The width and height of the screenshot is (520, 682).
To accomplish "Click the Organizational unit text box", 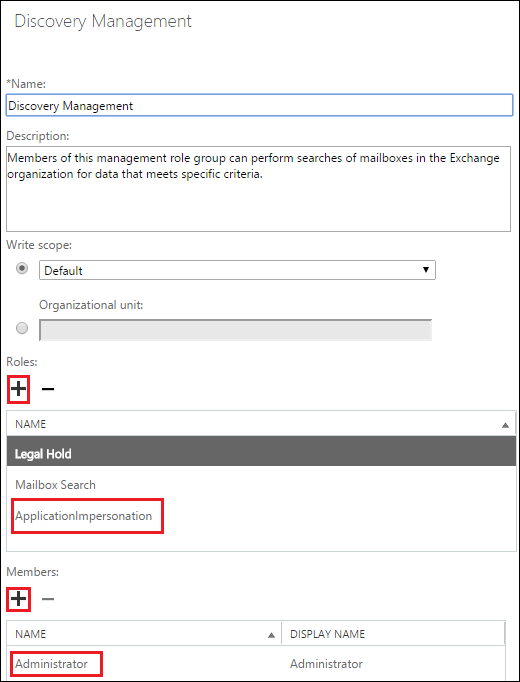I will click(235, 330).
